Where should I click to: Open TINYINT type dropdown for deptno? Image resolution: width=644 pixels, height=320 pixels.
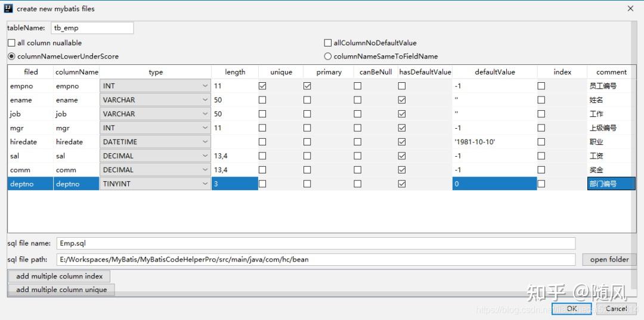[x=155, y=184]
